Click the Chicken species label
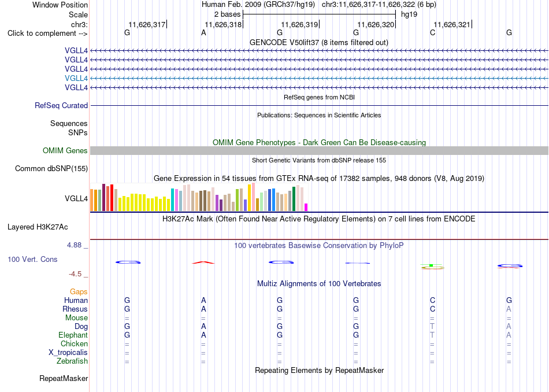 pyautogui.click(x=74, y=343)
